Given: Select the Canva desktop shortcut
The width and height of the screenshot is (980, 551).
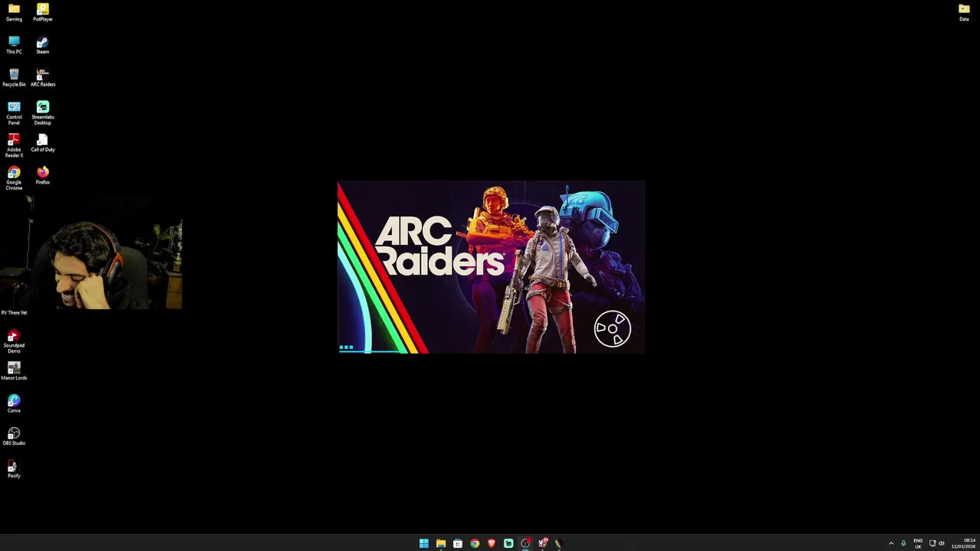Looking at the screenshot, I should point(14,404).
